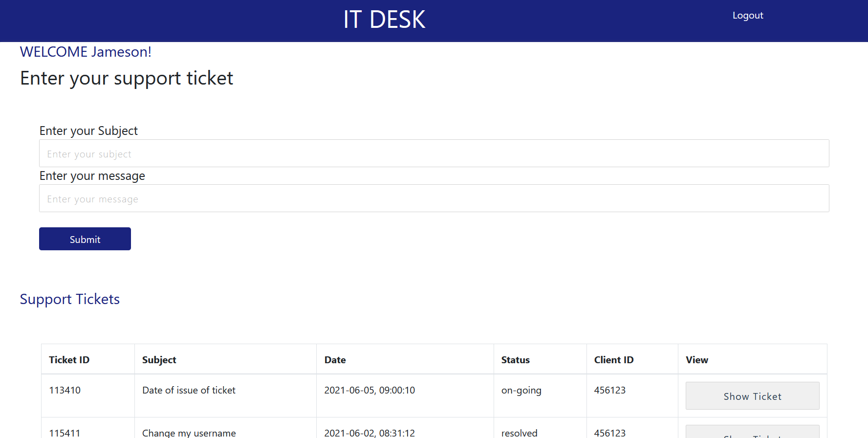Select the 'on-going' status cell
Viewport: 868px width, 438px height.
click(x=521, y=390)
